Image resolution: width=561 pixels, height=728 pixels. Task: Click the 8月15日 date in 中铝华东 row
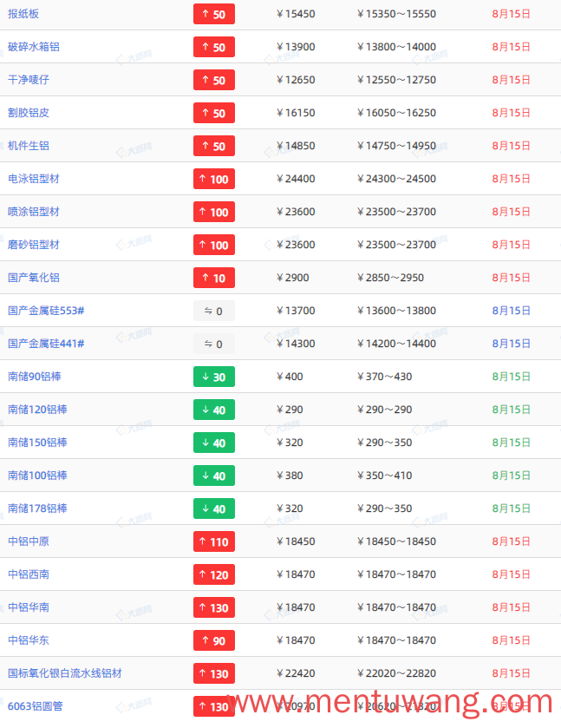511,640
